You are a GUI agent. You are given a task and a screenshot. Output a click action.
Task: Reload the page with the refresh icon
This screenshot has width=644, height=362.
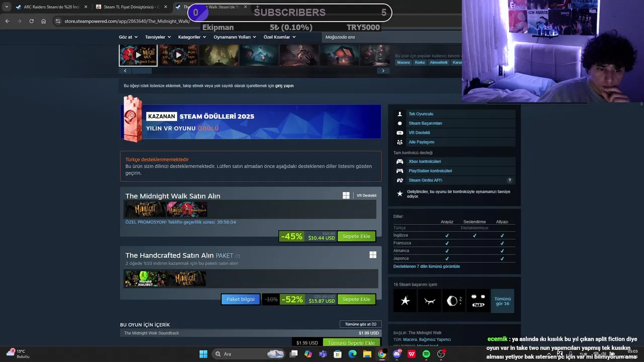pos(31,21)
